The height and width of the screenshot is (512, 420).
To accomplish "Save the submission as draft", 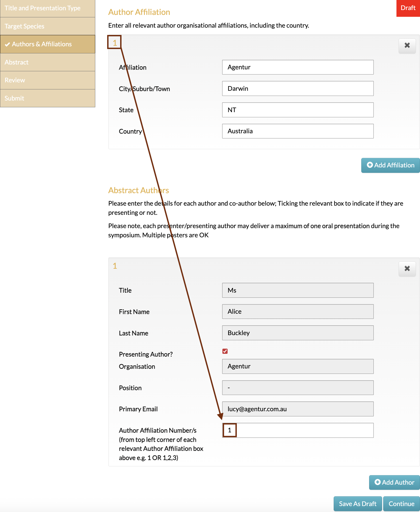I will click(358, 504).
